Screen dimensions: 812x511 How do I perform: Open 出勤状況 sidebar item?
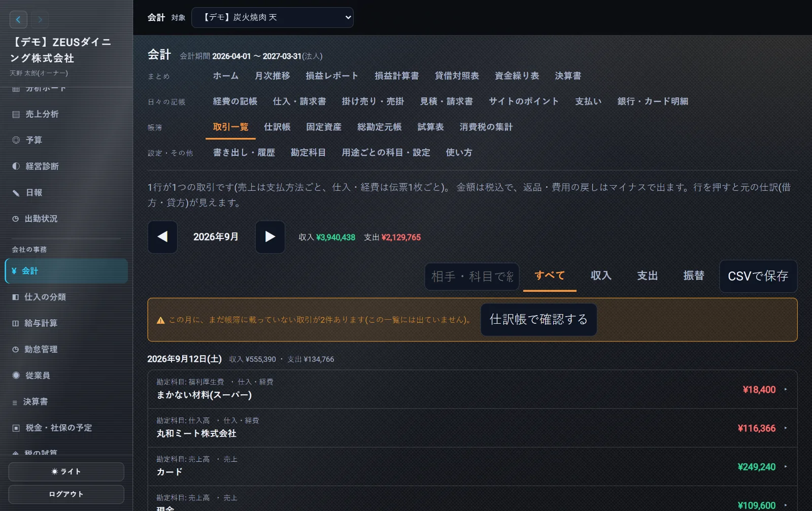coord(66,219)
